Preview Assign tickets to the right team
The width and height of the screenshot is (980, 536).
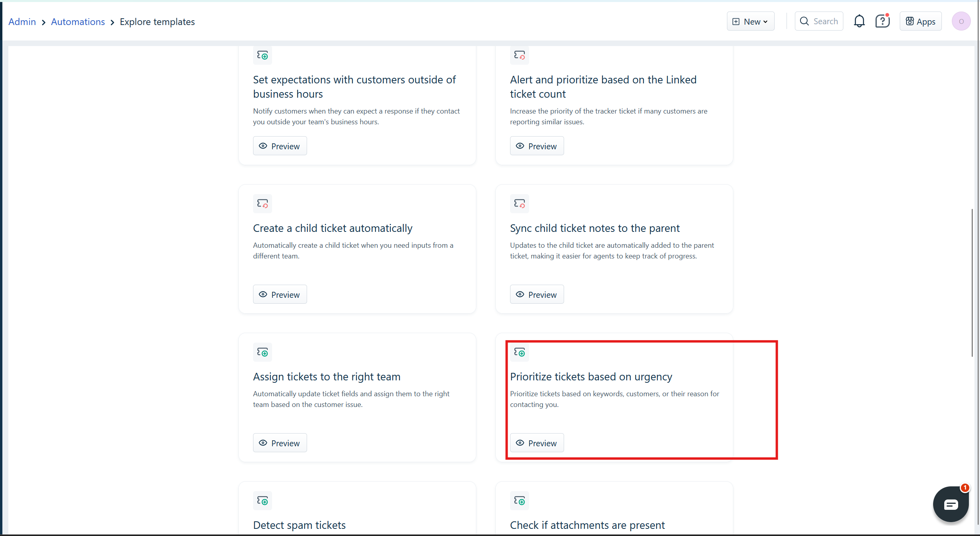pyautogui.click(x=280, y=443)
